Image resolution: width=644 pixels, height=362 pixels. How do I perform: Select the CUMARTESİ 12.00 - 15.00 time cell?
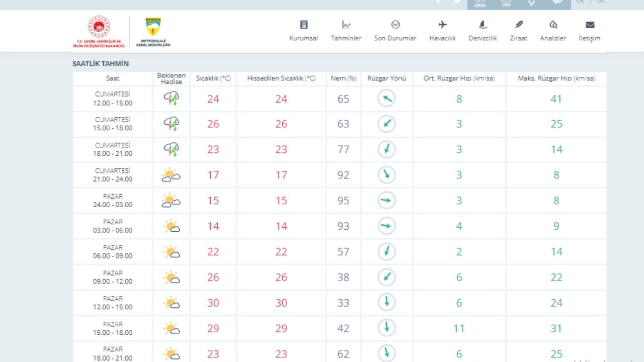pos(113,99)
